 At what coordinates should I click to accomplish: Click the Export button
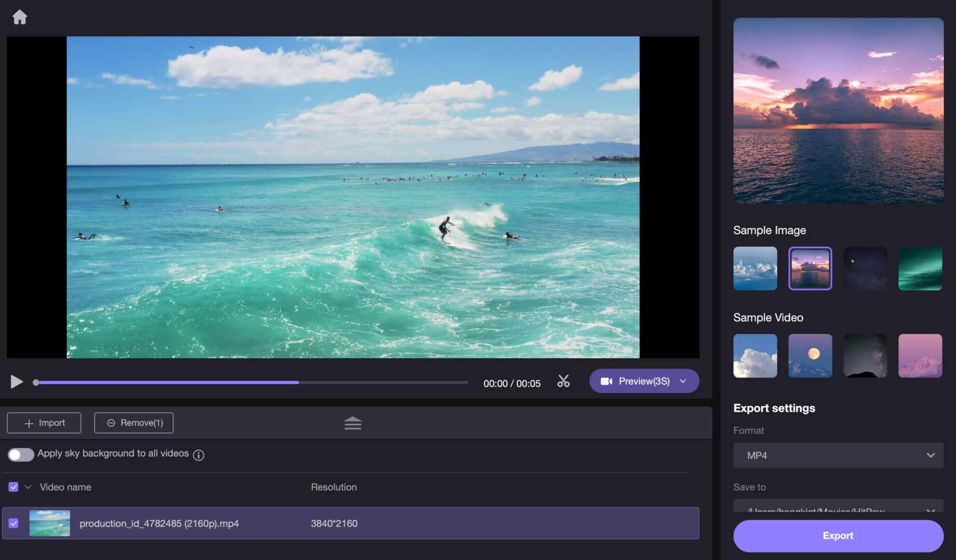[838, 536]
